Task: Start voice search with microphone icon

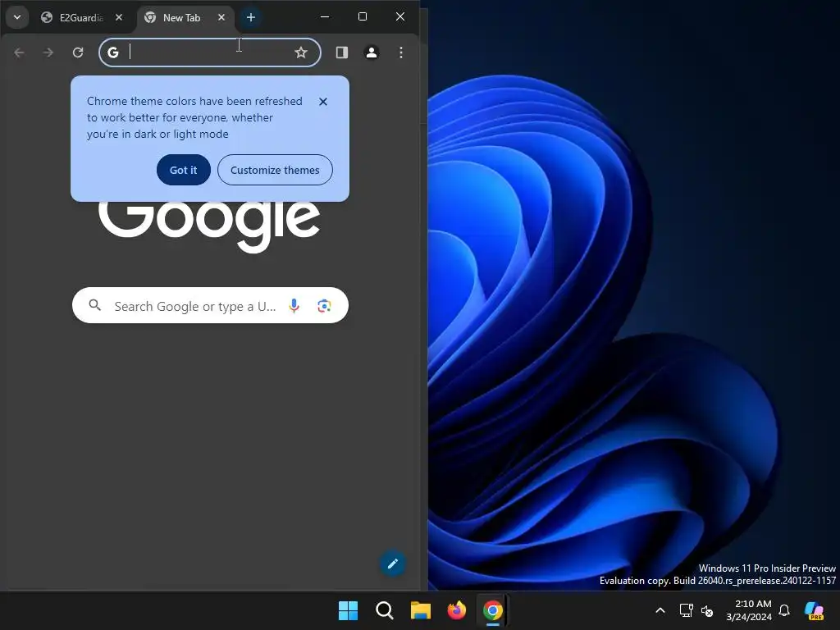Action: 294,305
